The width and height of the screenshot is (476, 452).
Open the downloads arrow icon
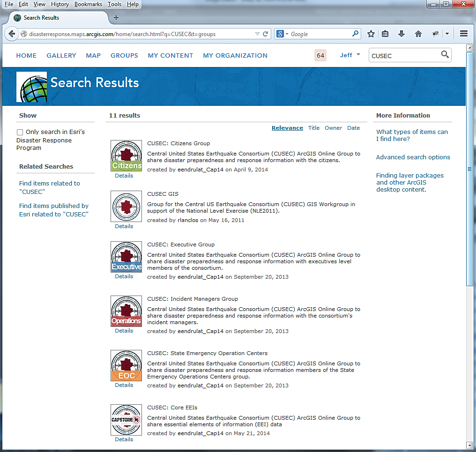click(402, 34)
